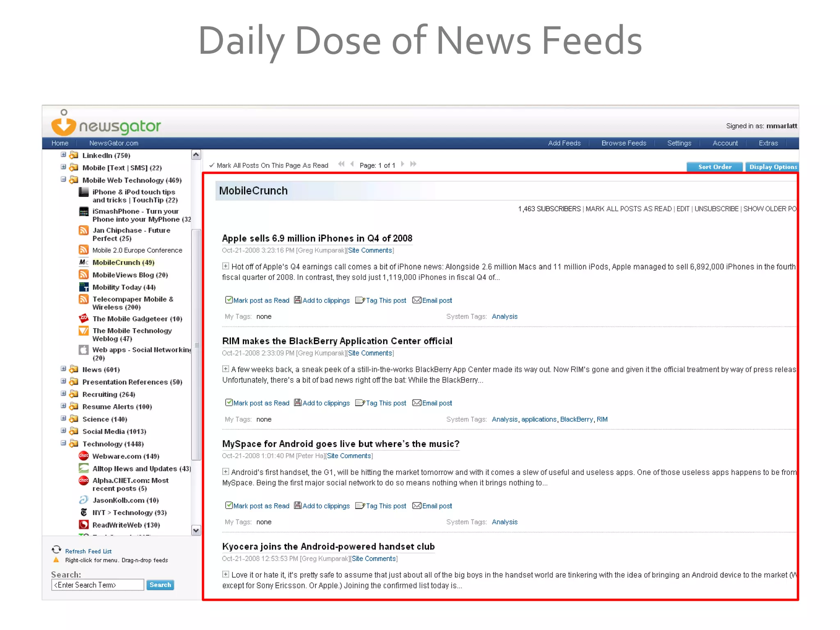The height and width of the screenshot is (630, 840).
Task: Go to the next page arrow
Action: click(403, 164)
